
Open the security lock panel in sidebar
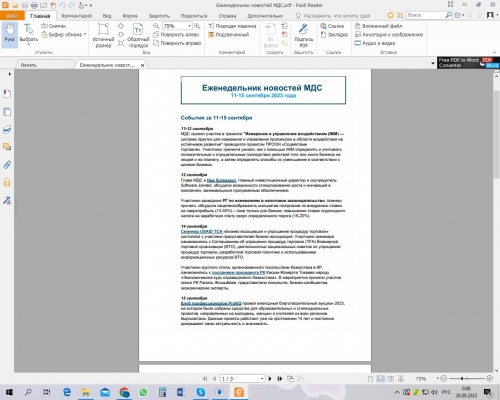(x=7, y=182)
